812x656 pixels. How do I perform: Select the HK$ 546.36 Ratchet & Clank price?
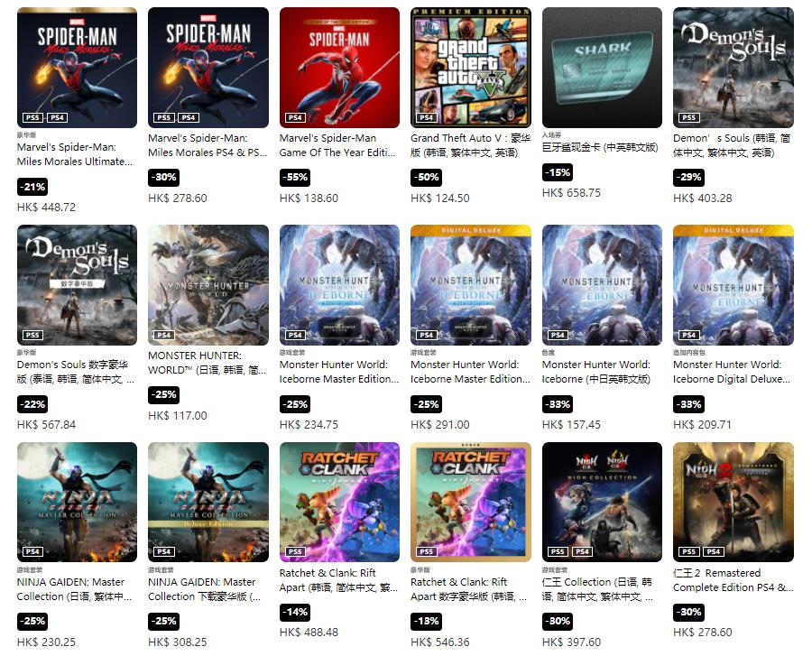pos(440,642)
